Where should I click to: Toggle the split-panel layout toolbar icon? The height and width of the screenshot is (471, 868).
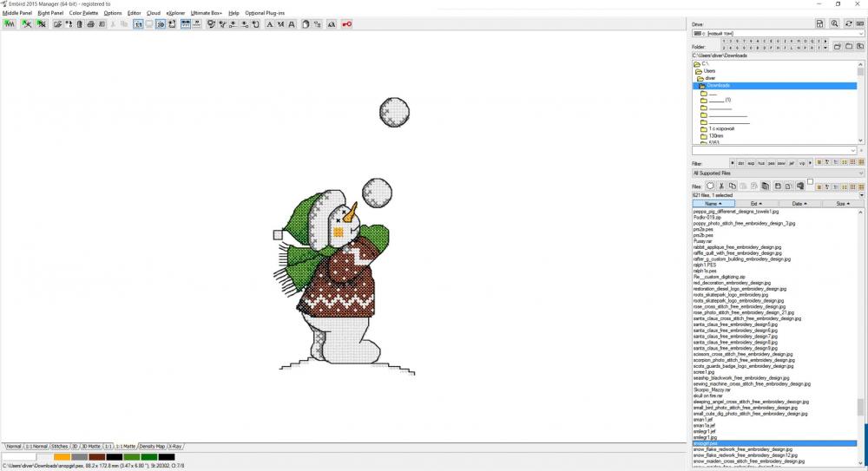pyautogui.click(x=186, y=23)
